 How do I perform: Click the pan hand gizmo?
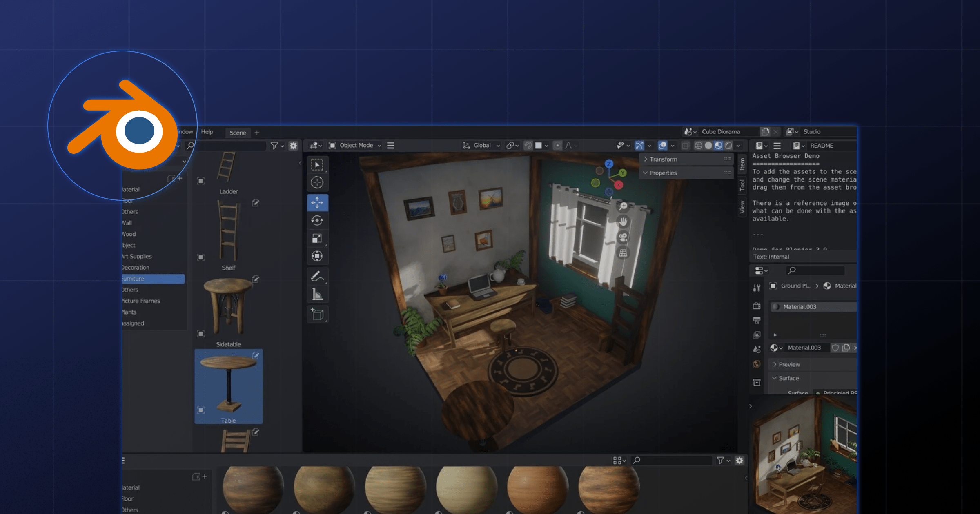(x=623, y=222)
